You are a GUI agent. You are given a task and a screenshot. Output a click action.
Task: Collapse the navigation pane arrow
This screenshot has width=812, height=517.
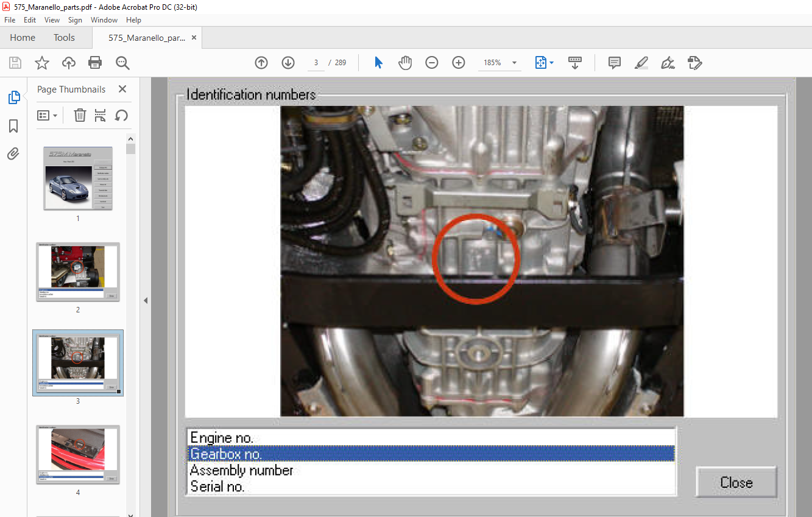tap(146, 300)
